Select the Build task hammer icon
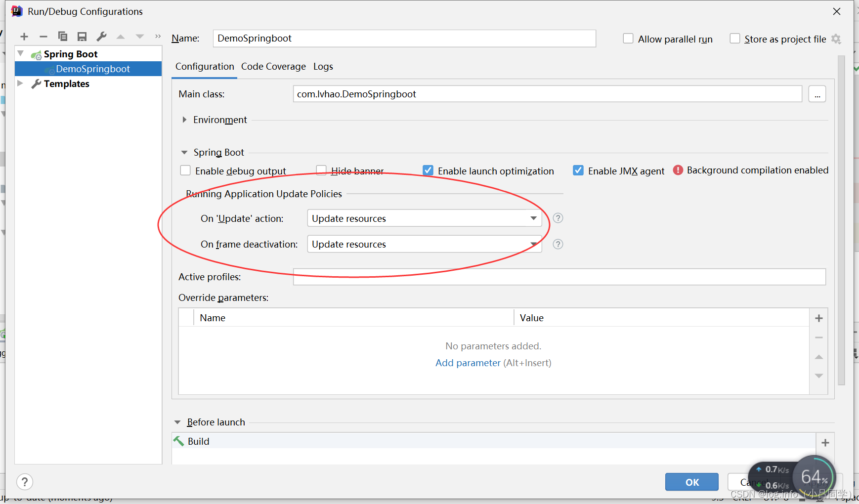The height and width of the screenshot is (504, 859). pyautogui.click(x=178, y=441)
